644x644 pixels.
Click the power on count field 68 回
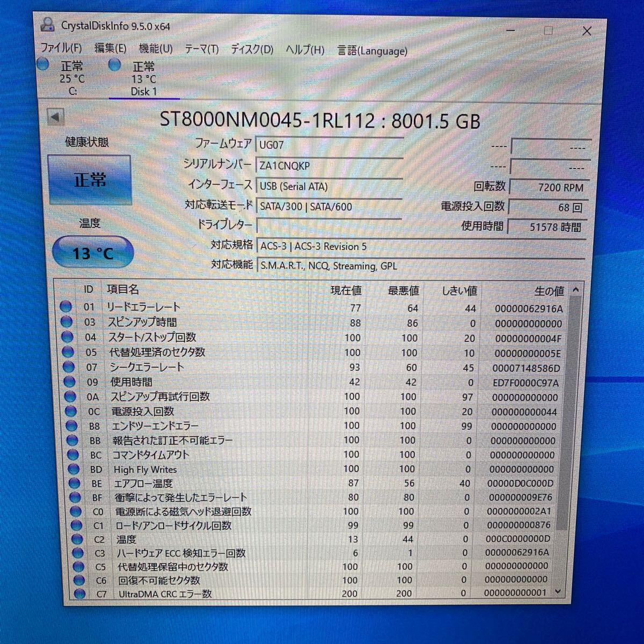coord(548,207)
